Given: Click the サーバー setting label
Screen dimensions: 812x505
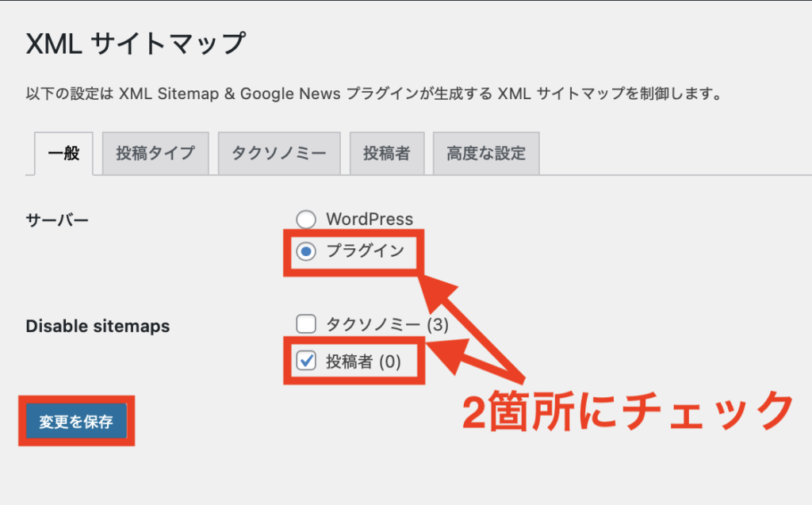Looking at the screenshot, I should [57, 220].
